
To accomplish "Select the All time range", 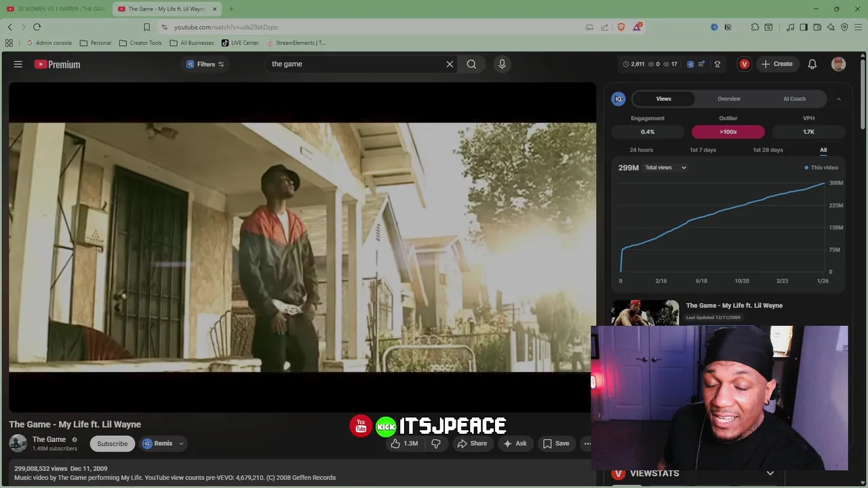I will [x=823, y=150].
